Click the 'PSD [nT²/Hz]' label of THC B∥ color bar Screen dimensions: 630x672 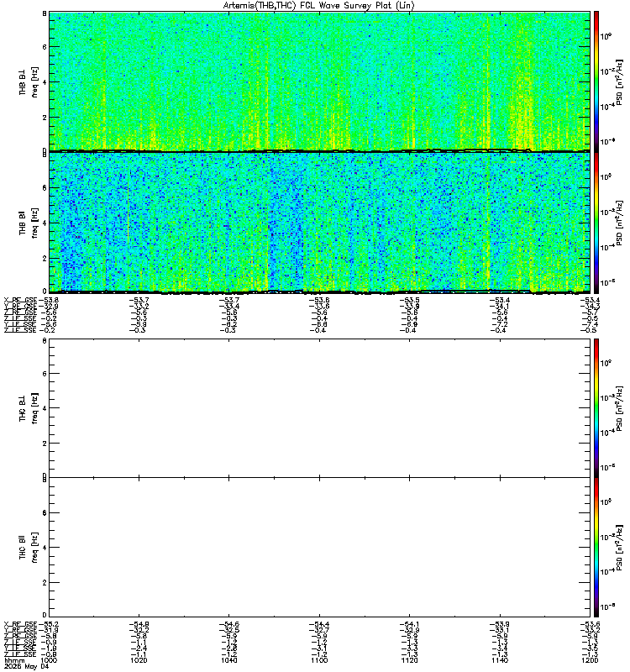(x=619, y=548)
